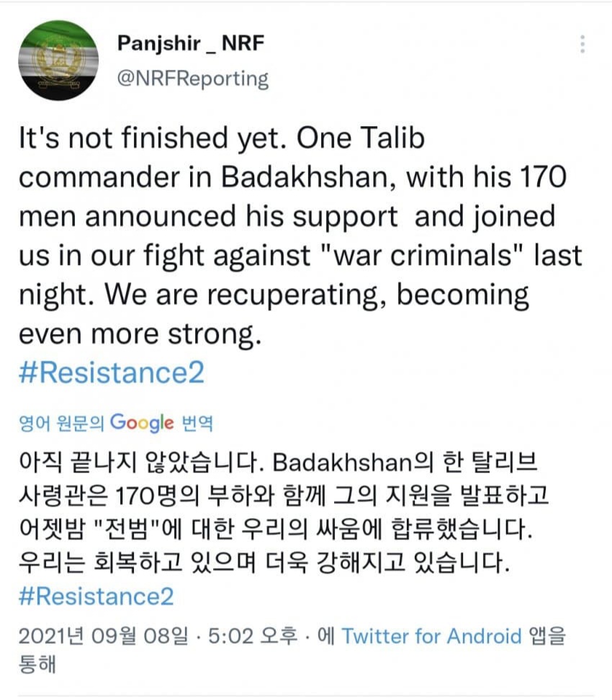The width and height of the screenshot is (612, 700).
Task: Open the Twitter for Android source link
Action: (x=431, y=636)
